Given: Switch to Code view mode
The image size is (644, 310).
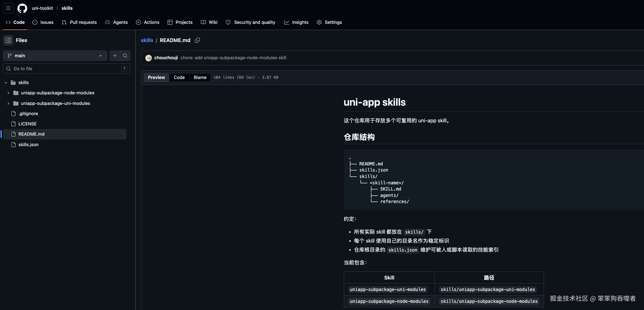Looking at the screenshot, I should tap(179, 77).
